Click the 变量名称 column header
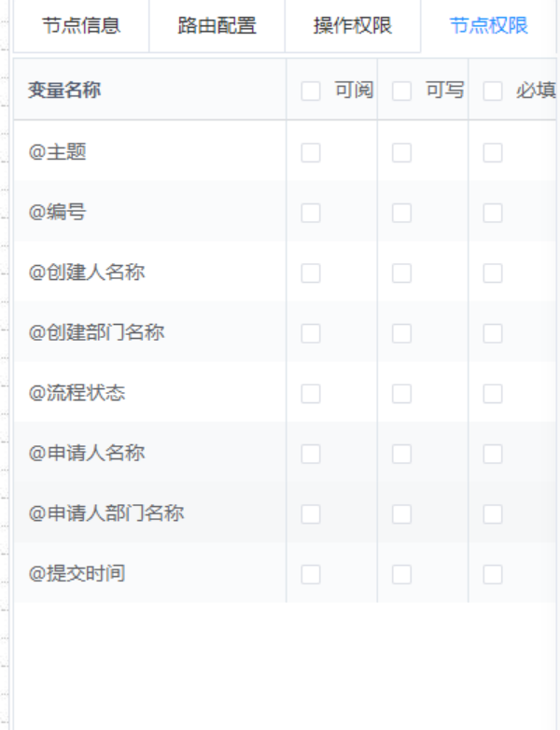Viewport: 560px width, 730px height. pyautogui.click(x=64, y=91)
